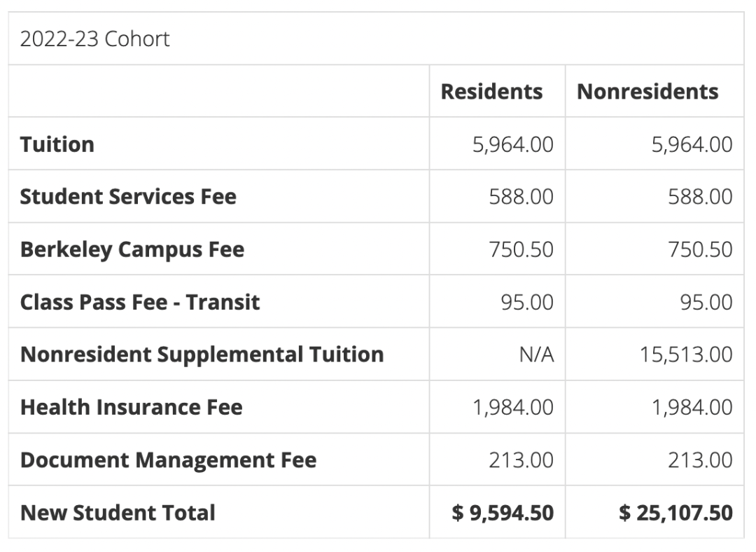
Task: Select the Nonresidents column header
Action: click(x=647, y=92)
